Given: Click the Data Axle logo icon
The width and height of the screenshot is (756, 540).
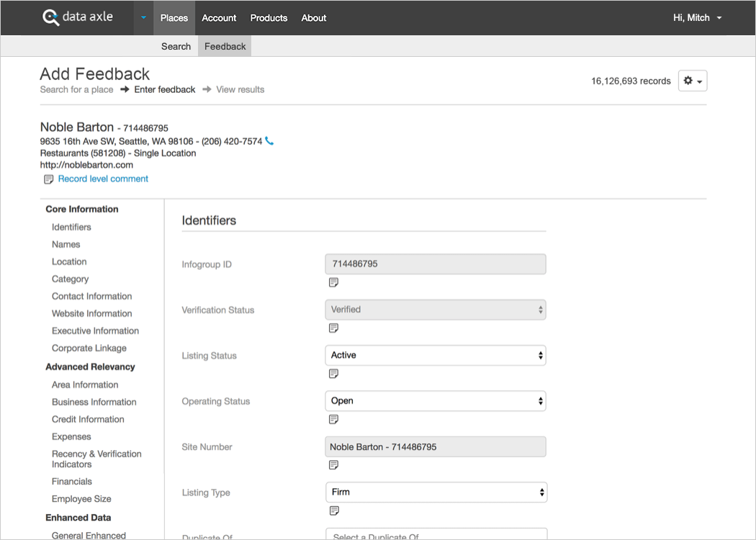Looking at the screenshot, I should (51, 17).
